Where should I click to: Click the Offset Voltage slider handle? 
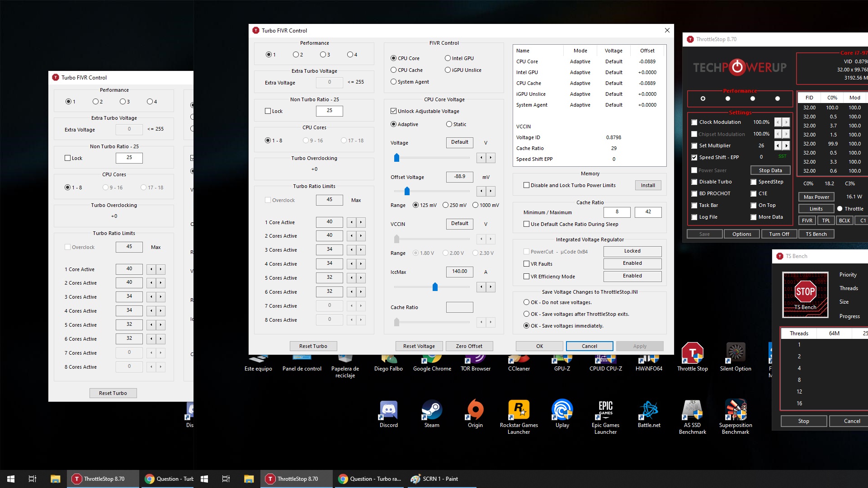click(x=407, y=191)
